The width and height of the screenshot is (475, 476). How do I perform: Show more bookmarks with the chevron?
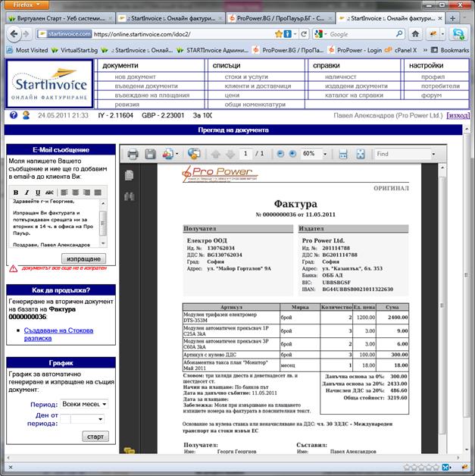425,50
